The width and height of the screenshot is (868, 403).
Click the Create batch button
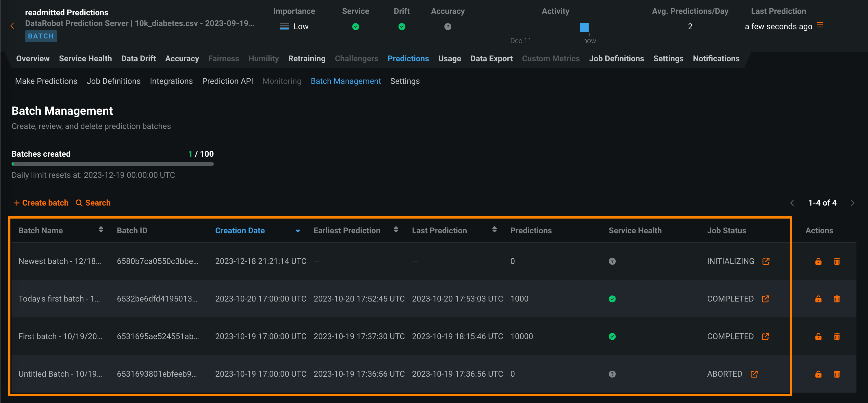(x=41, y=203)
